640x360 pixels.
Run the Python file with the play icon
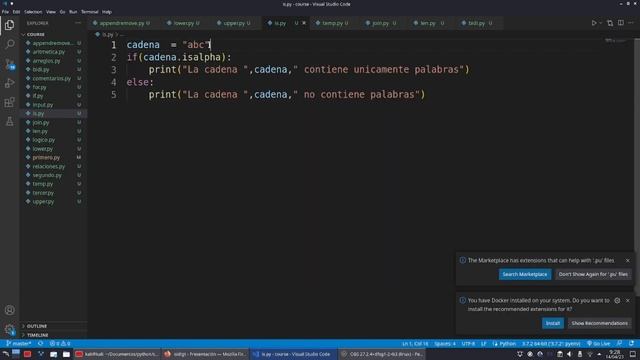(594, 23)
